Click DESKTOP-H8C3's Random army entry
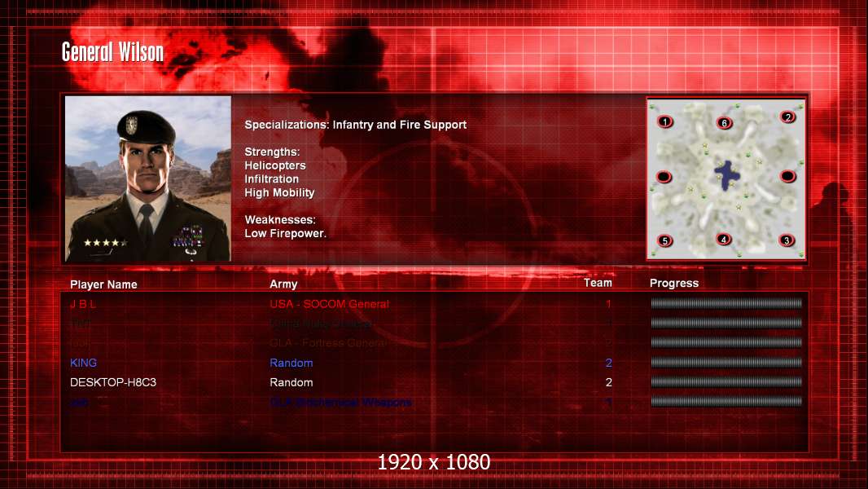The image size is (868, 489). click(292, 382)
